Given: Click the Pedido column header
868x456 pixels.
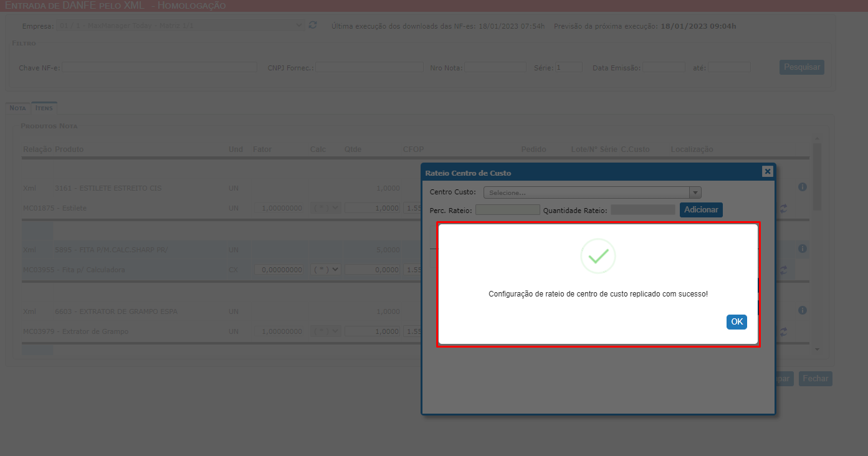Looking at the screenshot, I should click(533, 150).
